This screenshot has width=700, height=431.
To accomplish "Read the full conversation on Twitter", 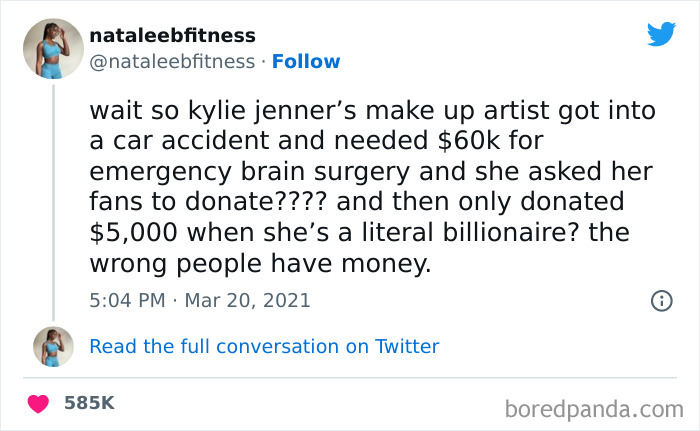I will [264, 347].
